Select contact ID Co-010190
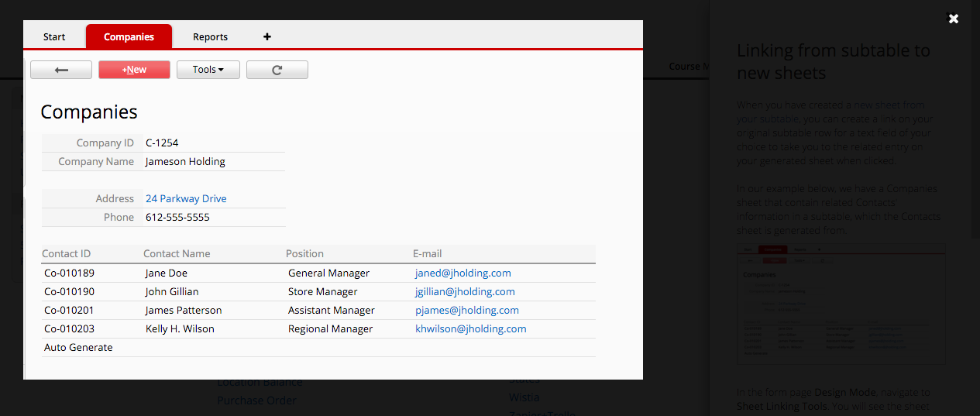The height and width of the screenshot is (416, 980). pos(69,291)
